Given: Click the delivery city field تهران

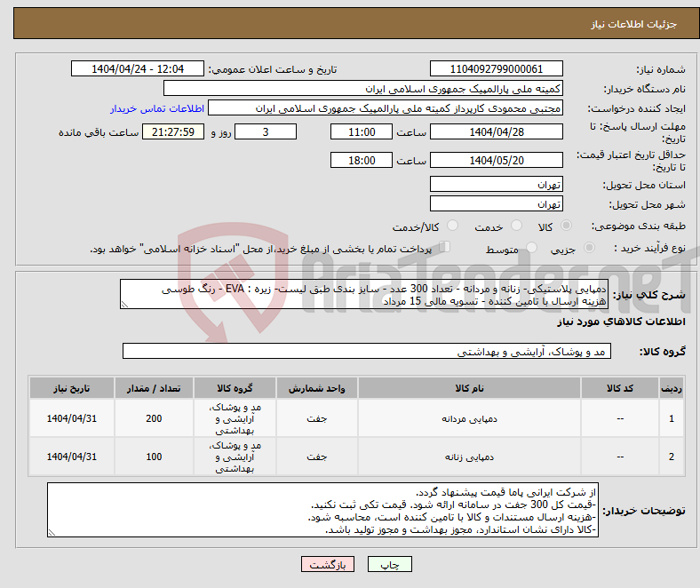Looking at the screenshot, I should pos(496,203).
